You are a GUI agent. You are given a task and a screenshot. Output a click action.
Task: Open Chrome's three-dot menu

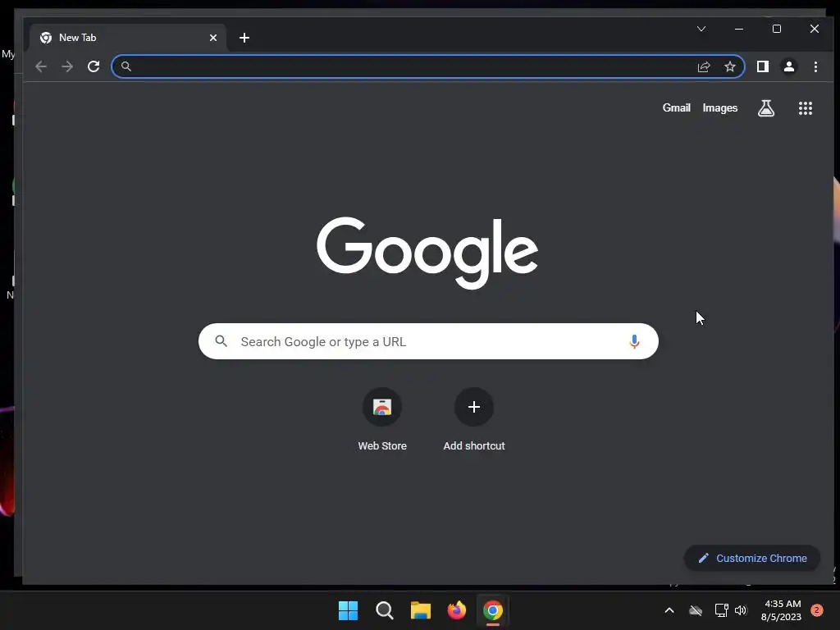(x=815, y=66)
